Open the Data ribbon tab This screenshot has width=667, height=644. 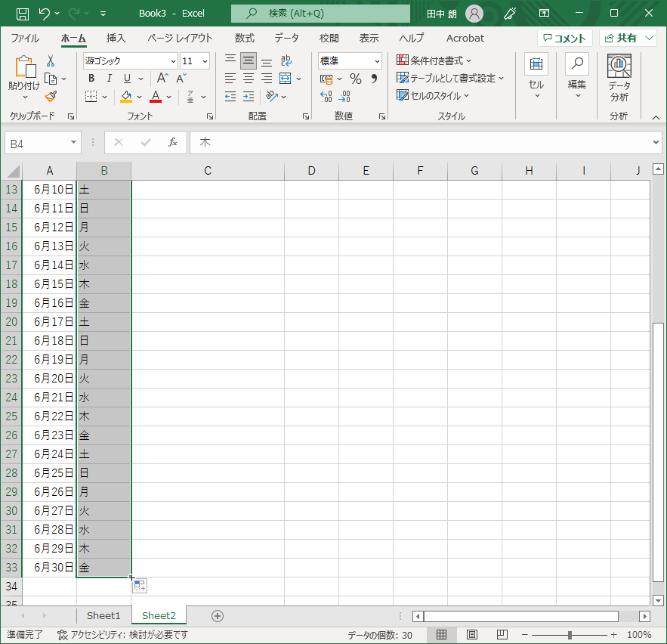(x=286, y=39)
